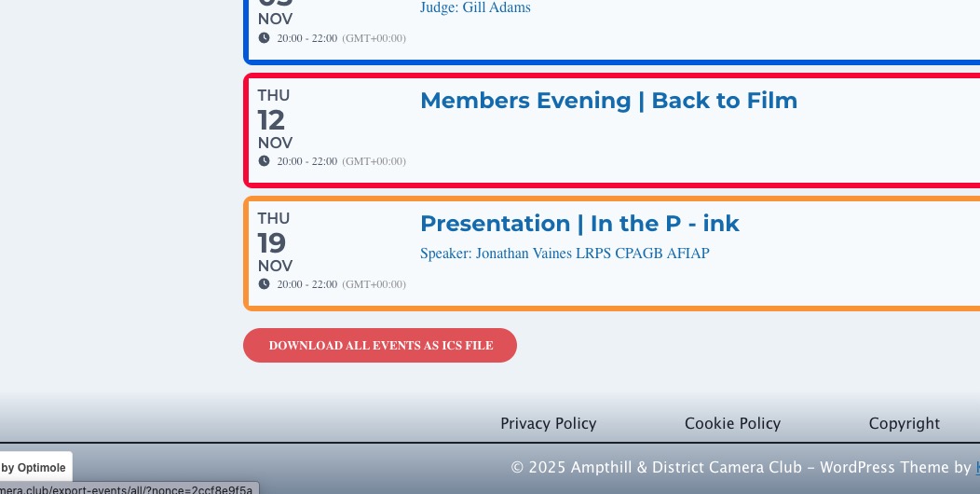Click the Thu 19 Nov date block

click(275, 242)
